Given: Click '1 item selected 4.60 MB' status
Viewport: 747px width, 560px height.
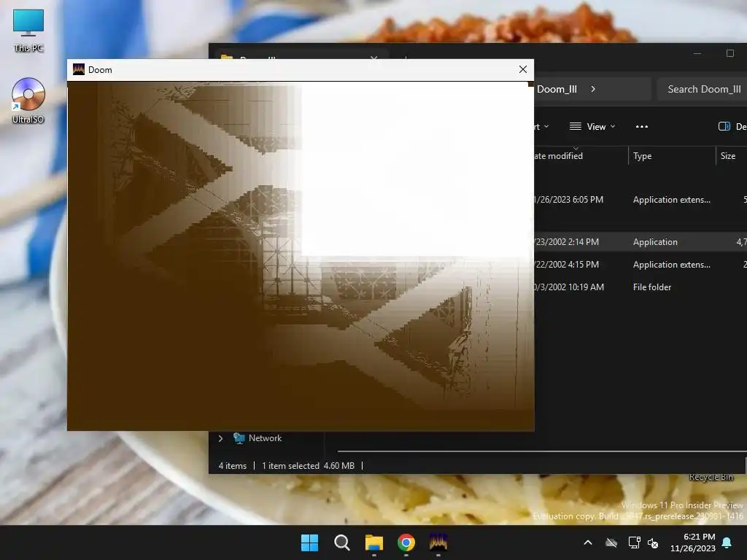Looking at the screenshot, I should pos(309,466).
